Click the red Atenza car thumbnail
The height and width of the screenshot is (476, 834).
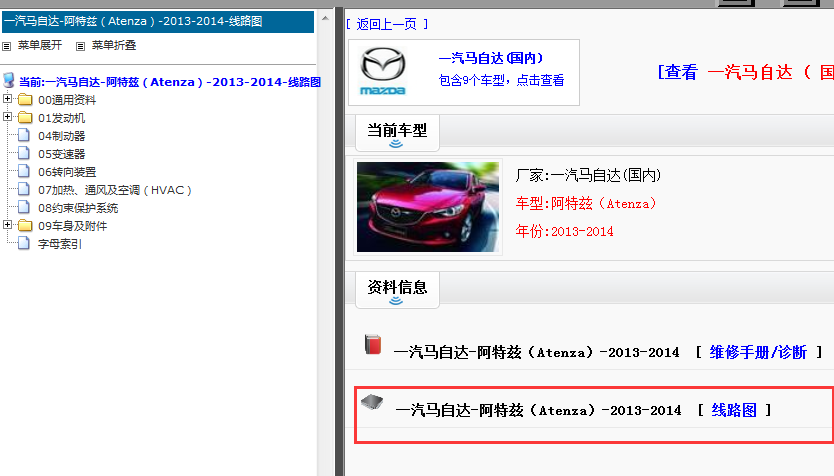pos(428,207)
